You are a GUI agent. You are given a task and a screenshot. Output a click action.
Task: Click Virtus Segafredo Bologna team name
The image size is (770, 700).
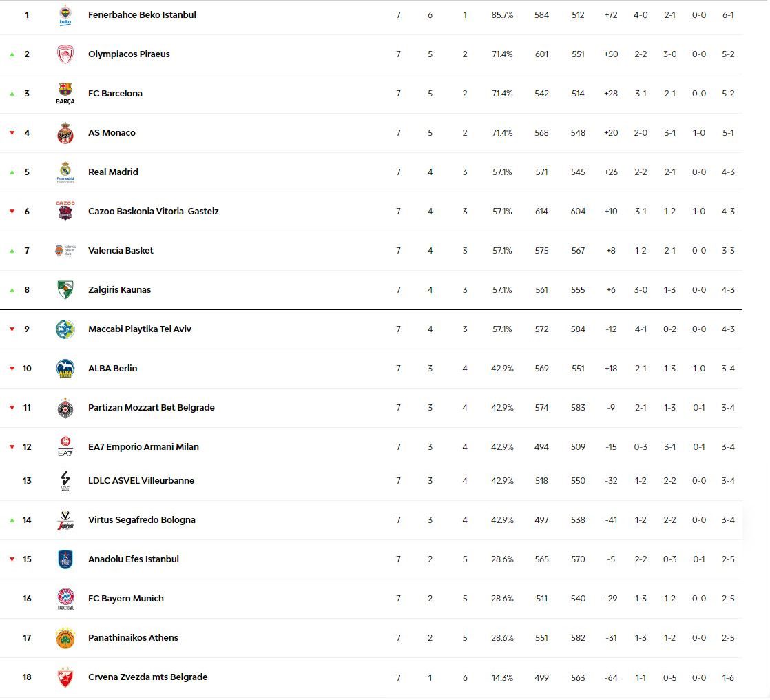142,520
